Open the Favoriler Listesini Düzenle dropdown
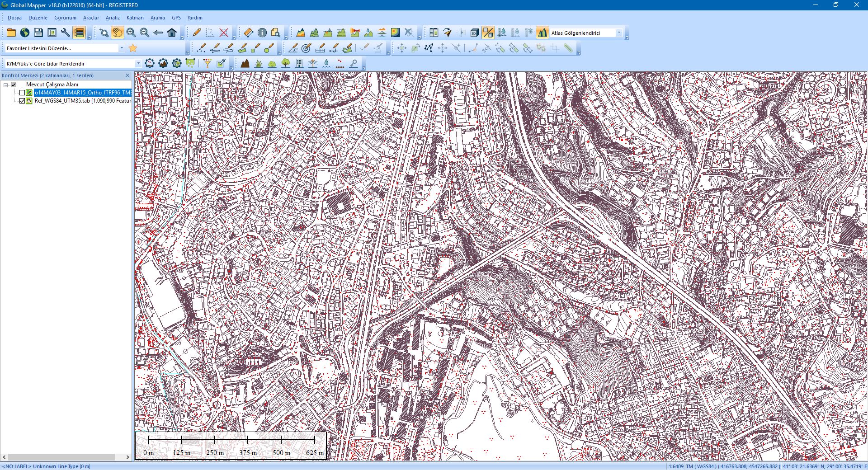868x470 pixels. point(122,48)
